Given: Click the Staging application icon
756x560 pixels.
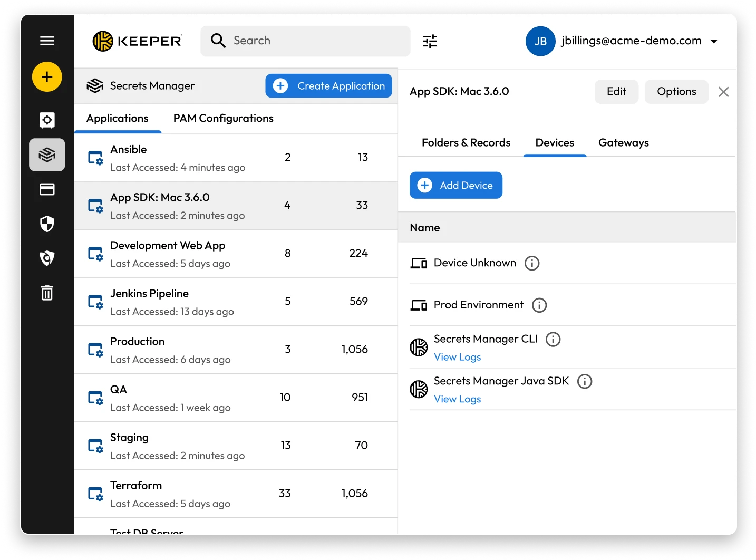Looking at the screenshot, I should point(95,446).
